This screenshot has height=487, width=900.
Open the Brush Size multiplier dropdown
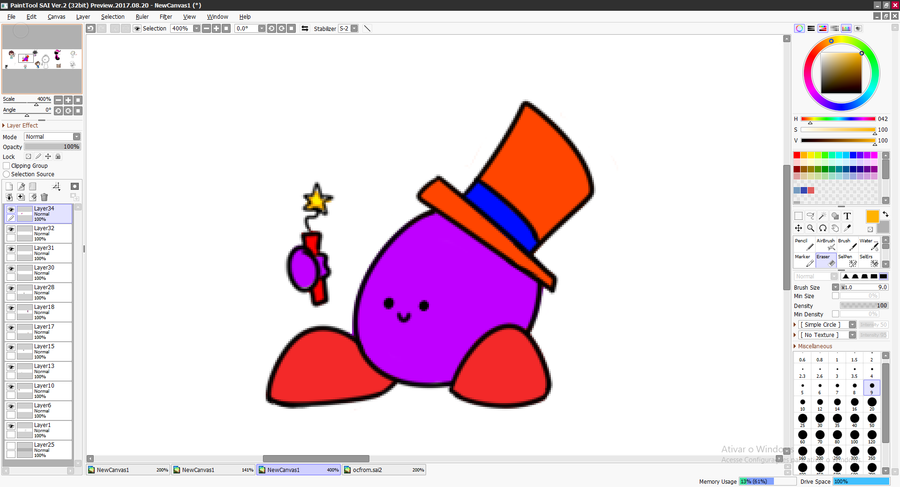836,287
